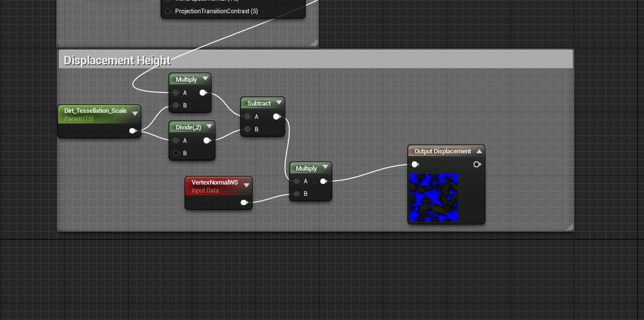
Task: Click the VertexNormalWS output pin
Action: [244, 202]
